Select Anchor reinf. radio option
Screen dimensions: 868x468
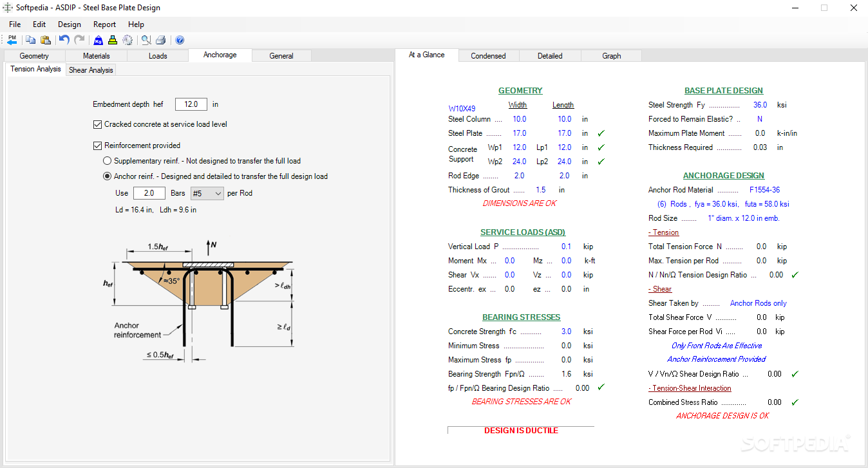(108, 176)
